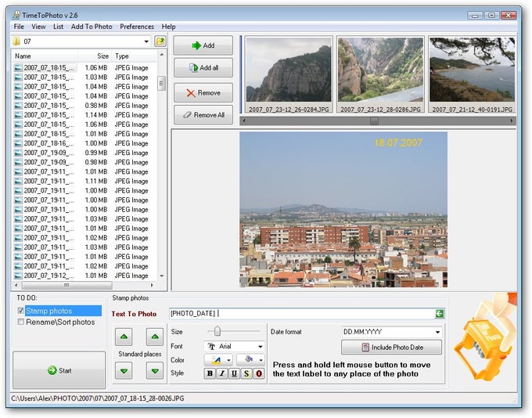The image size is (532, 418).
Task: Click the Include Photo Date button
Action: click(x=392, y=348)
